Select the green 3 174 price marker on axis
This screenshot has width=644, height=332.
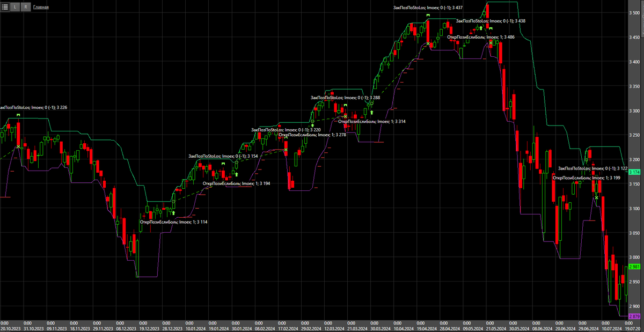coord(634,172)
